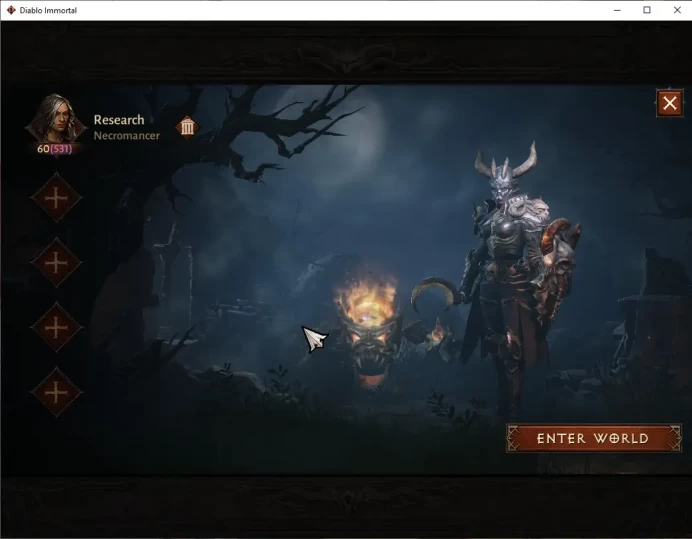Add a character in the bottom empty slot

(56, 392)
